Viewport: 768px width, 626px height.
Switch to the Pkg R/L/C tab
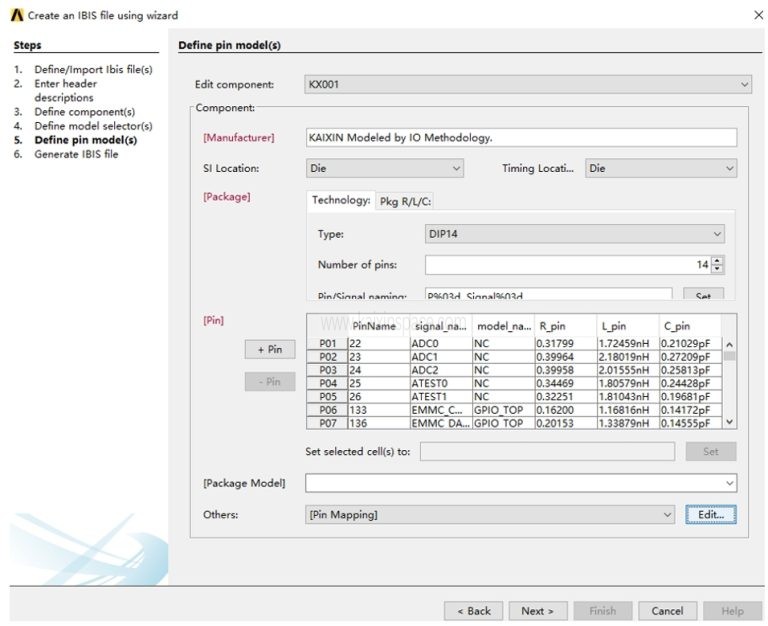[x=405, y=201]
